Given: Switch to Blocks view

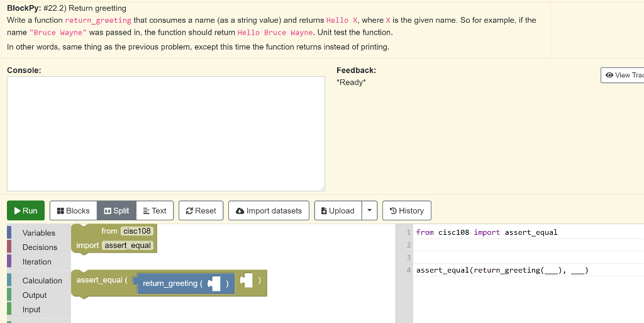Looking at the screenshot, I should [73, 211].
